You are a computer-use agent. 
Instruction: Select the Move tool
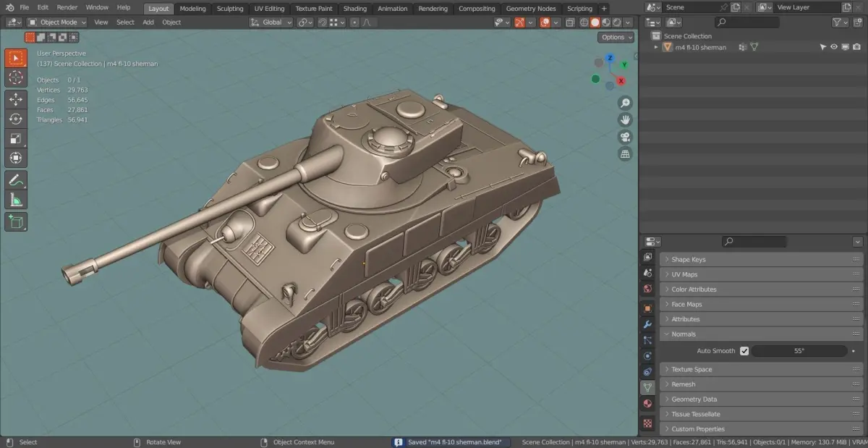pyautogui.click(x=16, y=100)
